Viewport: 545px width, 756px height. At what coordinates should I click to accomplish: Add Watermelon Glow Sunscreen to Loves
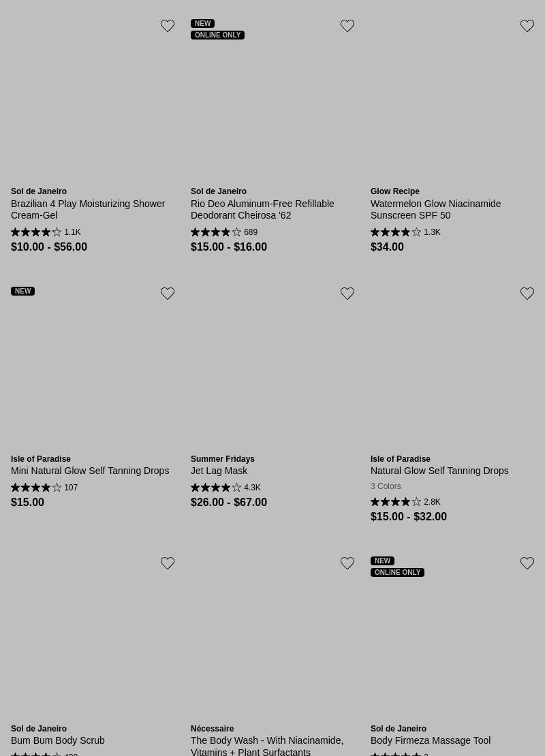click(x=527, y=26)
